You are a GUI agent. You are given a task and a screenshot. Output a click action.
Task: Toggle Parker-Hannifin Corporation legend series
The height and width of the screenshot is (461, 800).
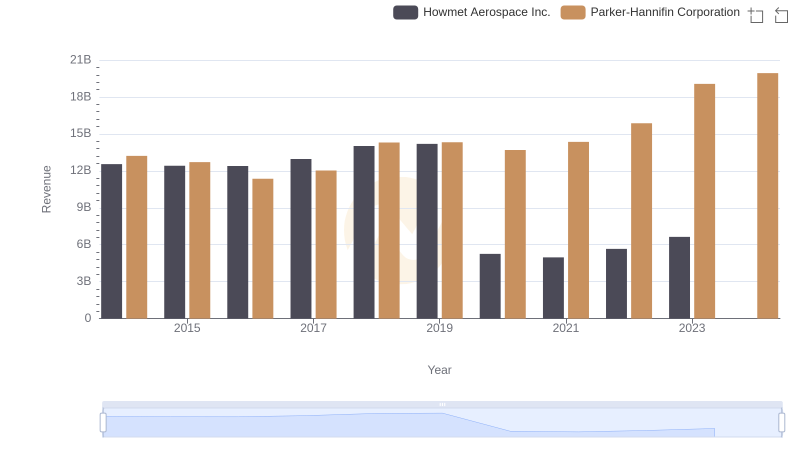[650, 12]
